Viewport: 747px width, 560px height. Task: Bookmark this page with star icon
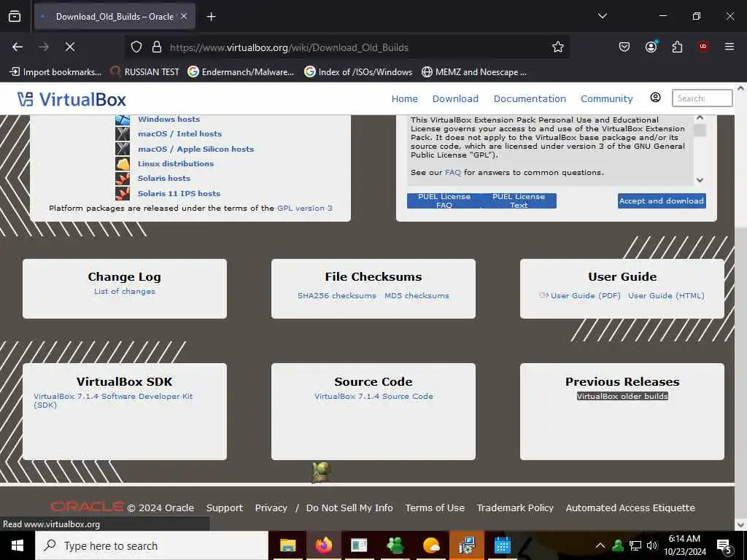(x=558, y=47)
